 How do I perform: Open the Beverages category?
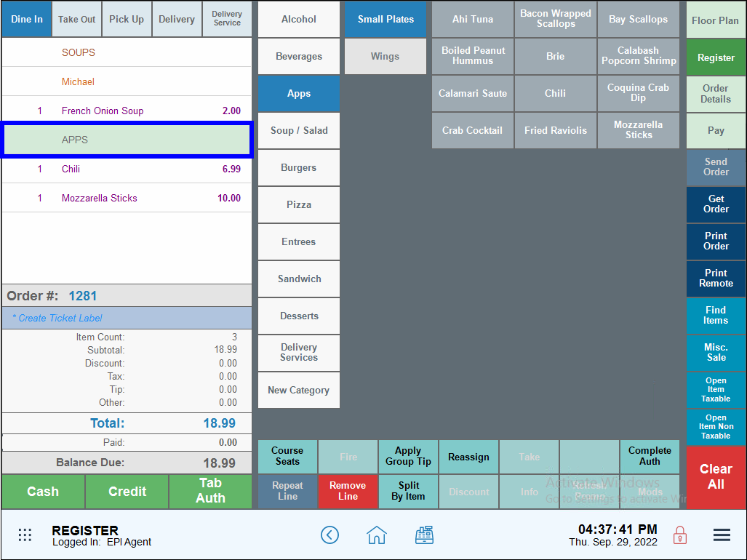(x=299, y=56)
